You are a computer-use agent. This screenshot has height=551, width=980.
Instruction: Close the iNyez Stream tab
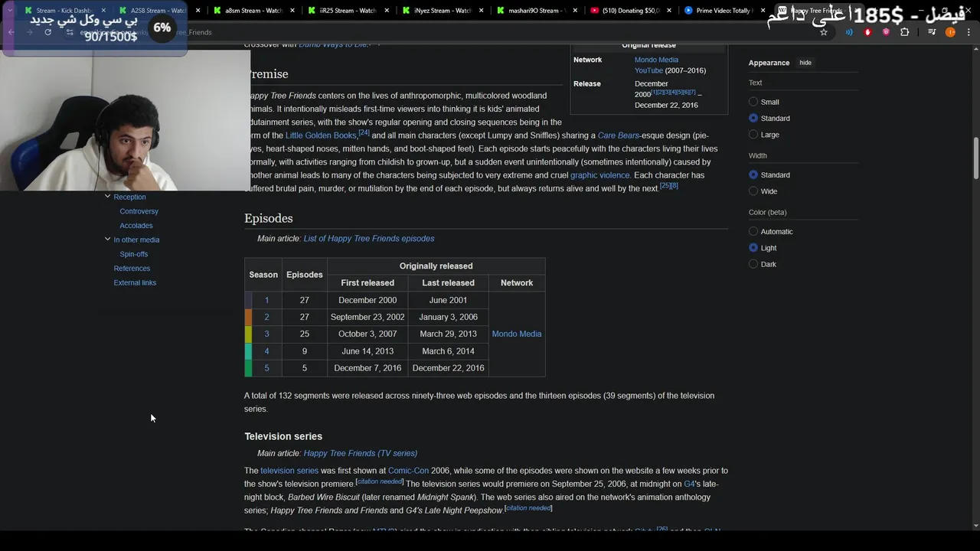(x=481, y=11)
